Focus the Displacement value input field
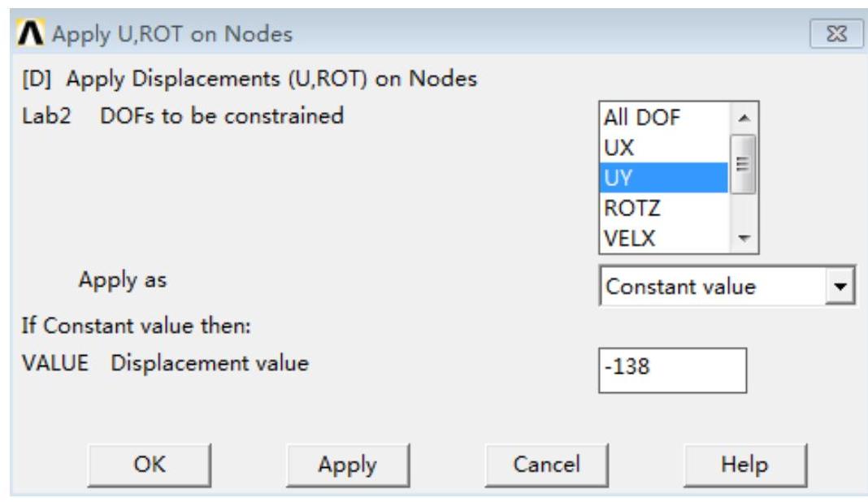Viewport: 868px width, 502px height. pyautogui.click(x=671, y=369)
